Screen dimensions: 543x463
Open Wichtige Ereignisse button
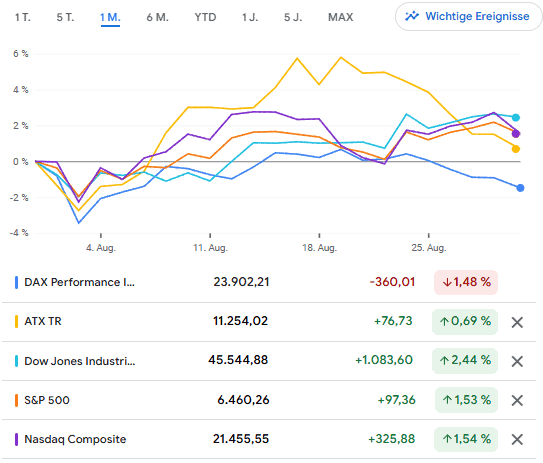tap(468, 16)
